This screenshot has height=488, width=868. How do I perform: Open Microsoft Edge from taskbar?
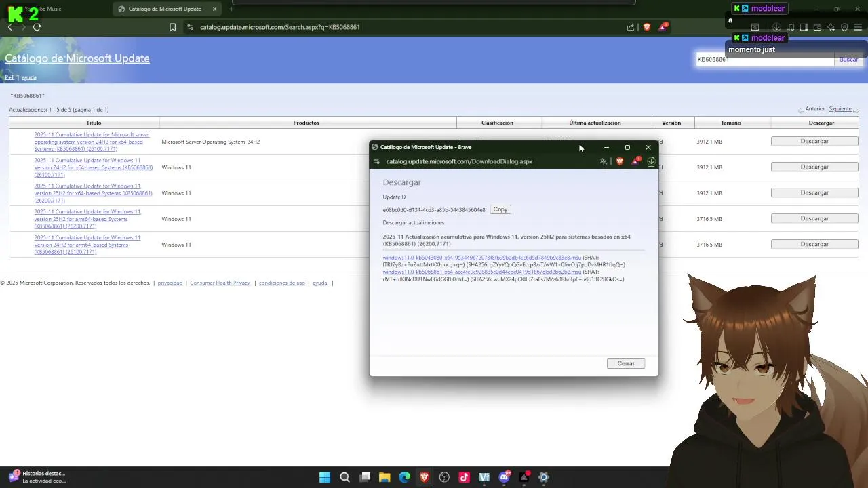click(405, 477)
